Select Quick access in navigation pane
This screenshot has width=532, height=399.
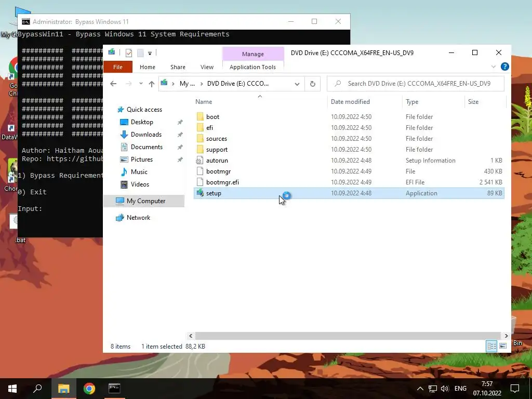(x=144, y=110)
